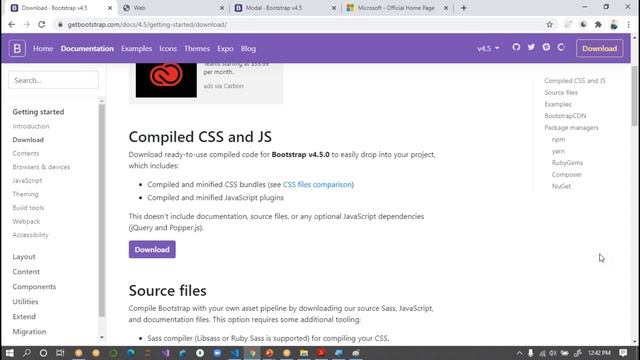This screenshot has width=640, height=360.
Task: Reload the page
Action: pos(42,24)
